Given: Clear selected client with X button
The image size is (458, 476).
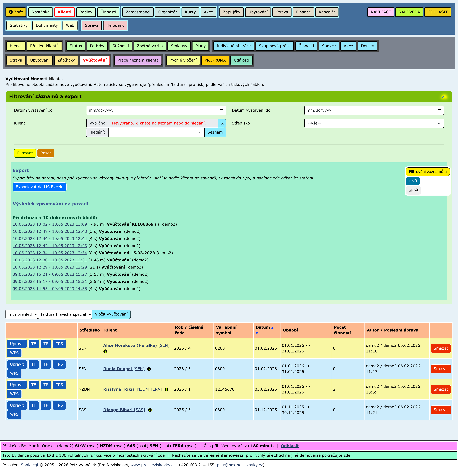Looking at the screenshot, I should point(222,123).
